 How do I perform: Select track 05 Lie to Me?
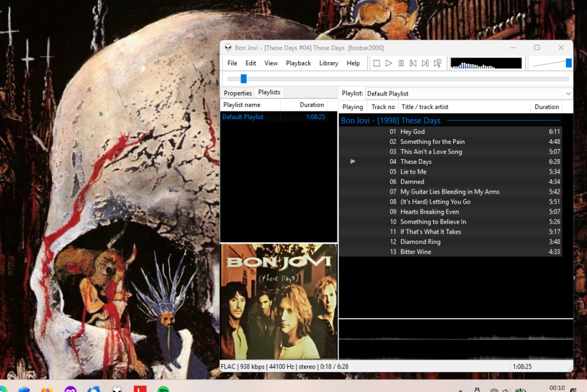[450, 171]
